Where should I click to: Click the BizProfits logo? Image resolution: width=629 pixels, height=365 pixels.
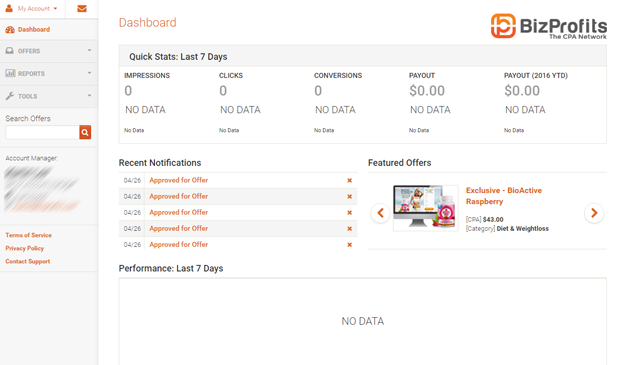click(x=549, y=26)
